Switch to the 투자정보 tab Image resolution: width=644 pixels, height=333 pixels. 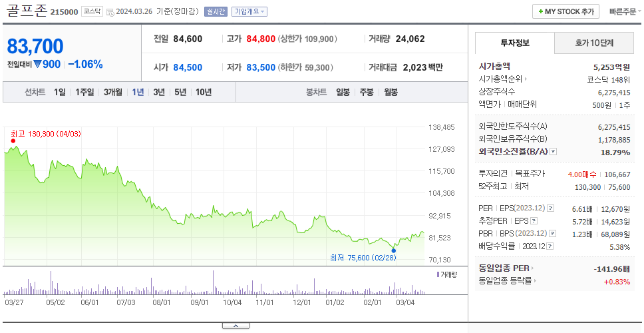tap(515, 43)
